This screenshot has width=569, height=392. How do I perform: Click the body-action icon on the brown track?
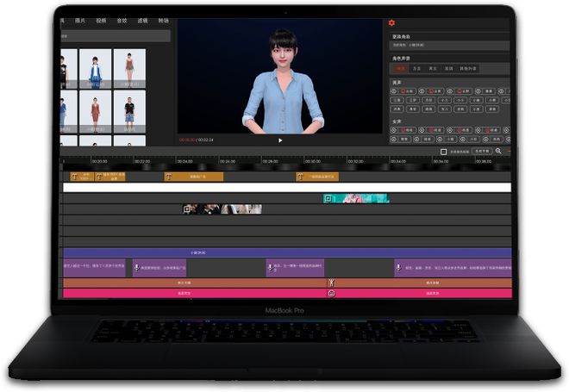click(331, 283)
